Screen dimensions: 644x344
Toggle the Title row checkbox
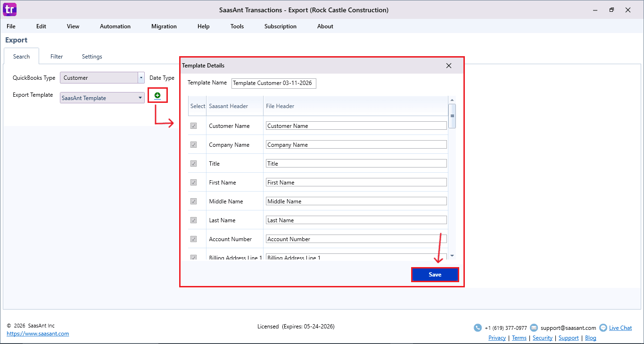tap(193, 164)
